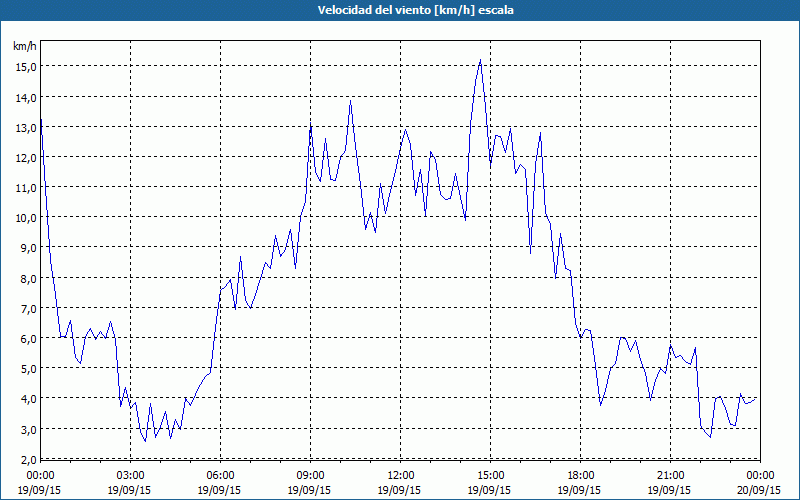
Task: Click the chart title 'Velocidad del viento [km/h] escala'
Action: coord(415,10)
